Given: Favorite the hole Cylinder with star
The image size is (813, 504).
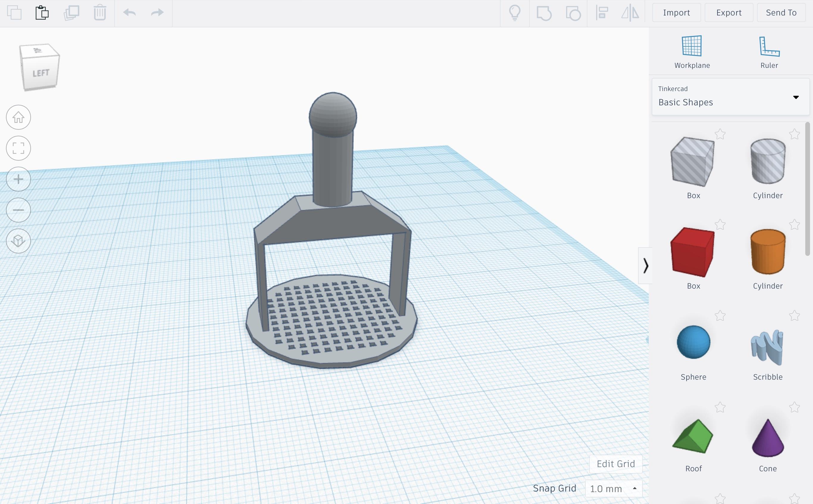Looking at the screenshot, I should 794,134.
